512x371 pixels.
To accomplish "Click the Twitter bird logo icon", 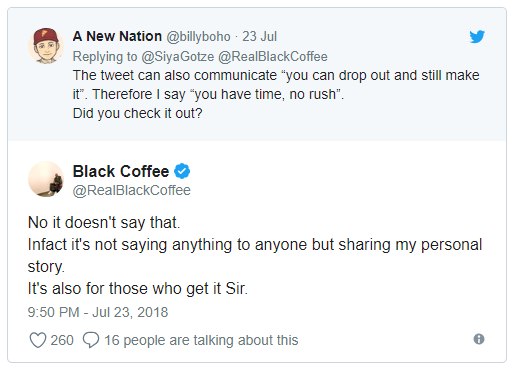I will (x=477, y=36).
